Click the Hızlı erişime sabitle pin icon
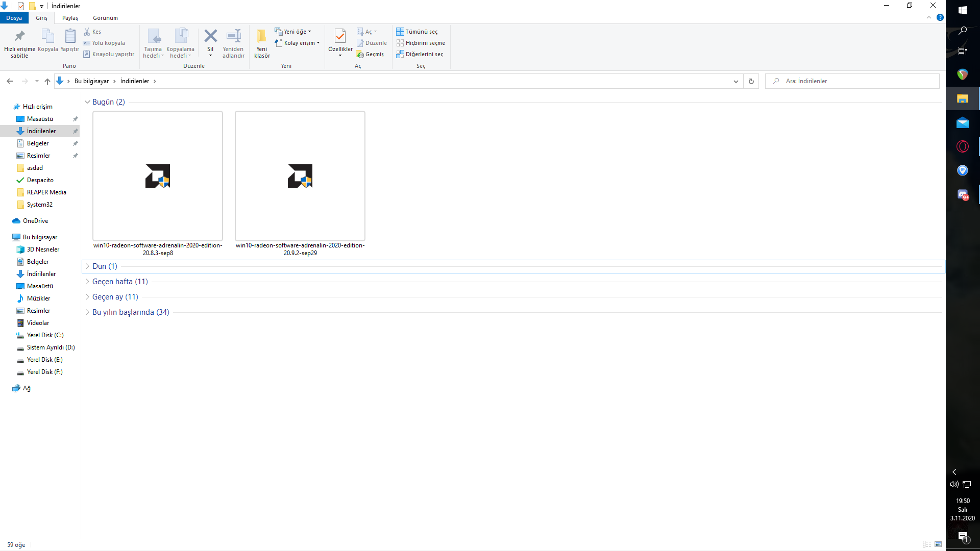 point(19,36)
